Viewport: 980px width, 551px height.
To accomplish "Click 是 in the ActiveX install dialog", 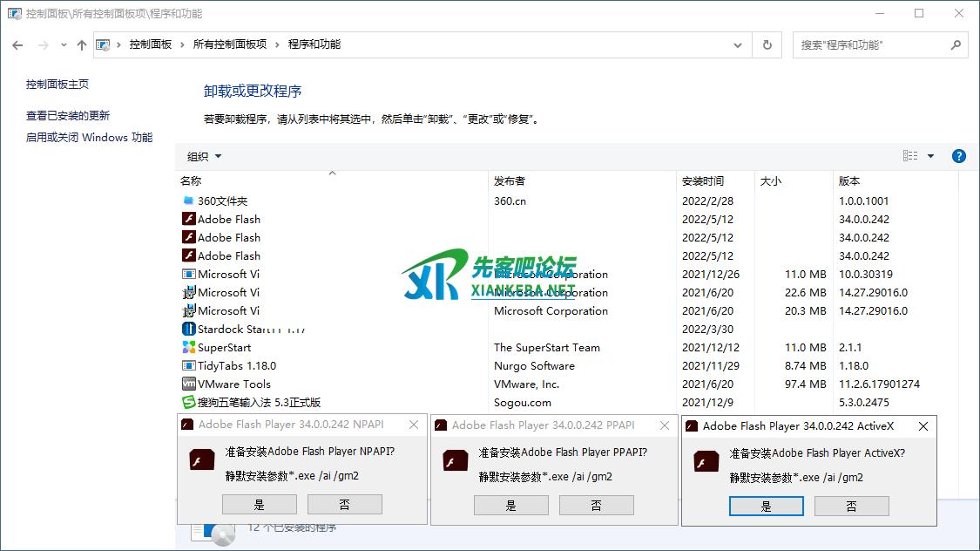I will (766, 507).
